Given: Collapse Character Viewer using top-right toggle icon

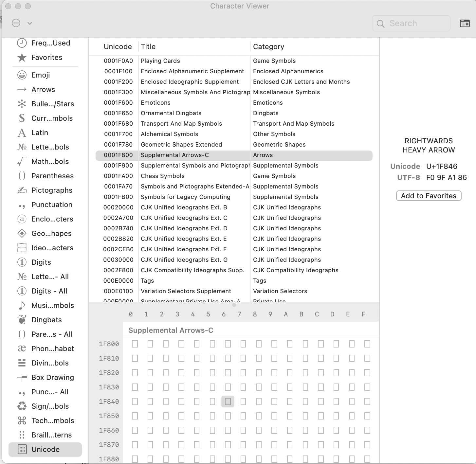Looking at the screenshot, I should pos(465,23).
